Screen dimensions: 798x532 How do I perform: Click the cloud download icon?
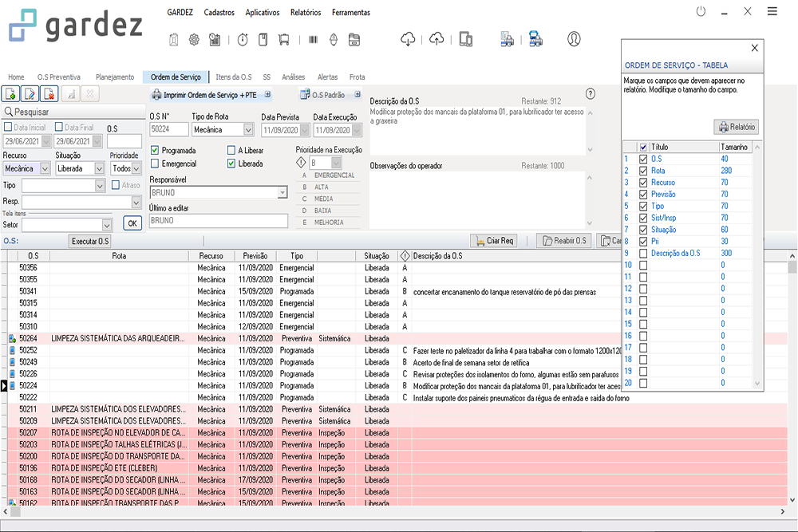[x=408, y=39]
